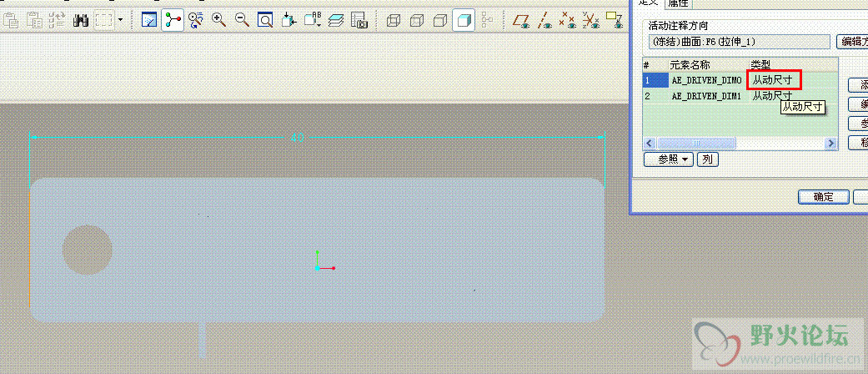Toggle coordinate system display
Screen dimensions: 868x374
tap(591, 21)
